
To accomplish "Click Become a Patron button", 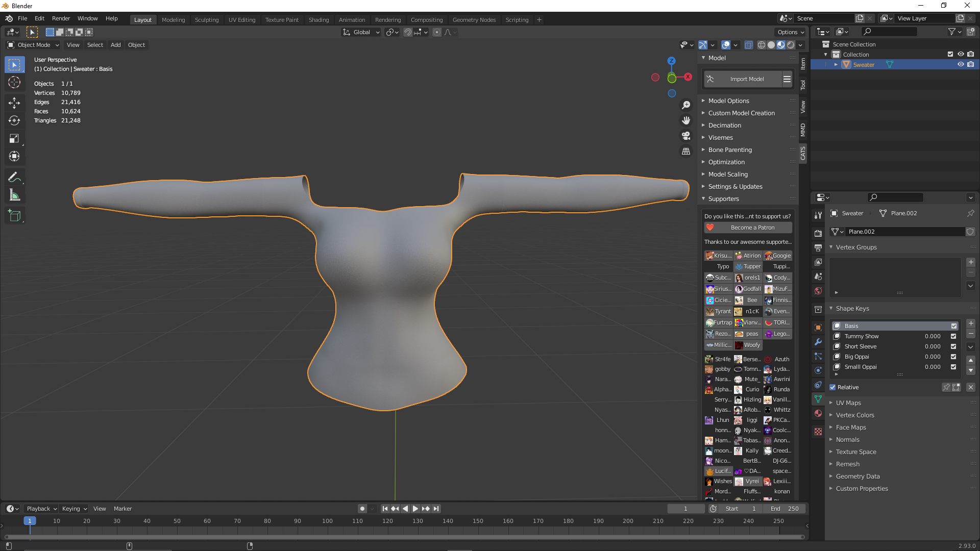I will (x=748, y=228).
